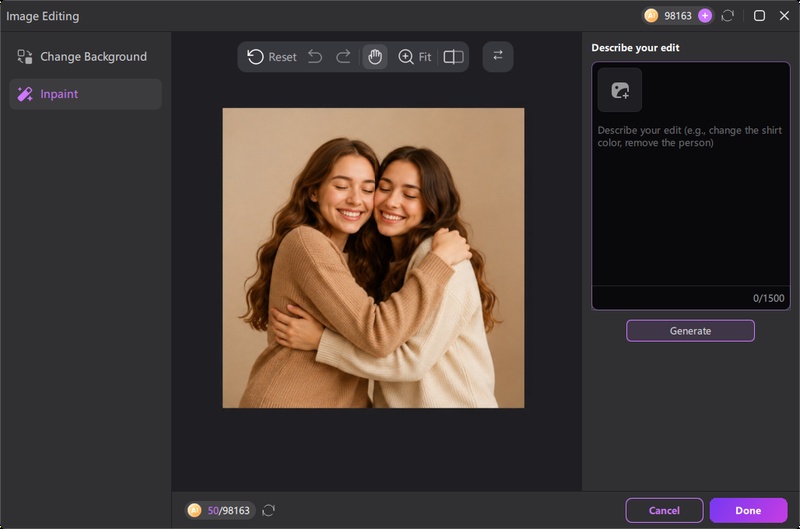This screenshot has width=800, height=529.
Task: Redo the last edit
Action: [x=343, y=57]
